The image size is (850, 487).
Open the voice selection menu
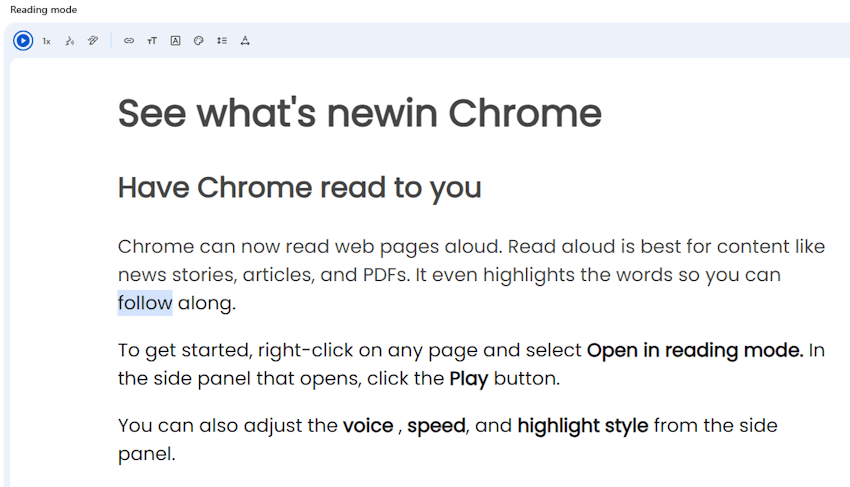tap(69, 41)
